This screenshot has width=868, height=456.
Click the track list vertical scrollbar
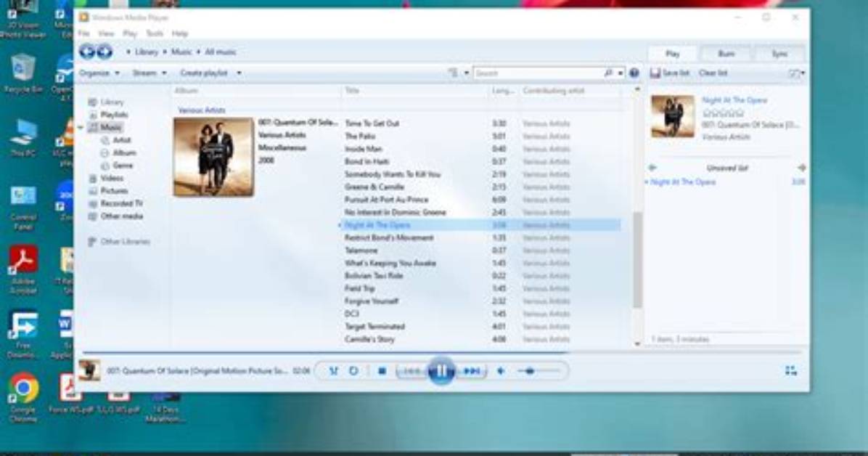(637, 261)
